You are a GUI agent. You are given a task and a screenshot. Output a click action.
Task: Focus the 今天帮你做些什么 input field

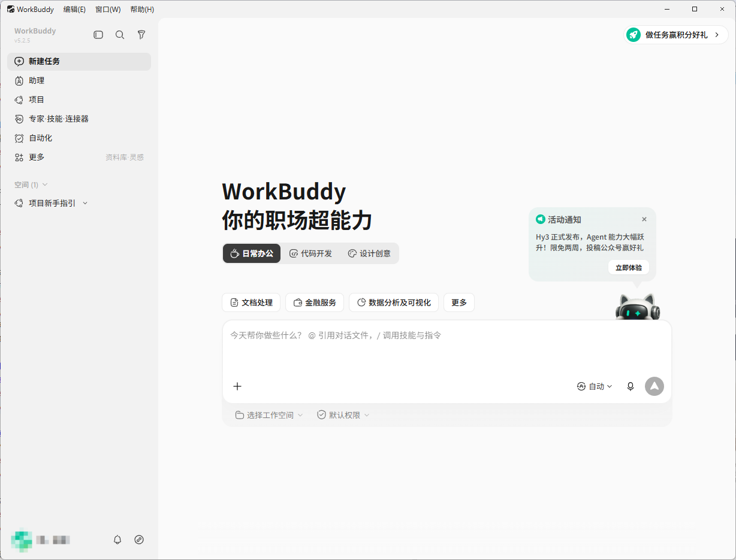coord(447,347)
